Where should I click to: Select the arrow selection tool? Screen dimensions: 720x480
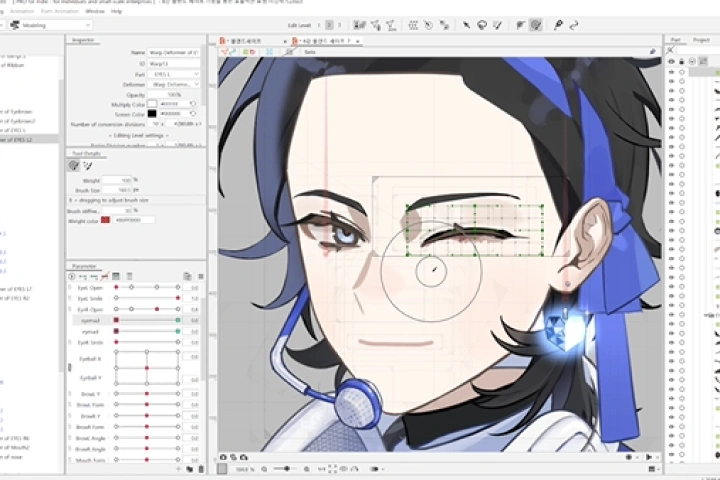466,25
